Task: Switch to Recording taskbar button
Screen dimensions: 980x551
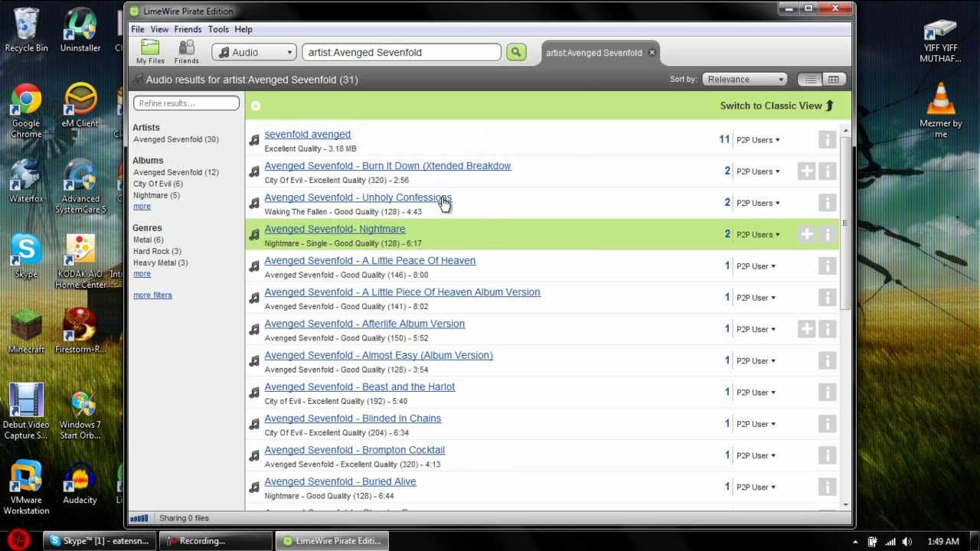Action: (x=217, y=541)
